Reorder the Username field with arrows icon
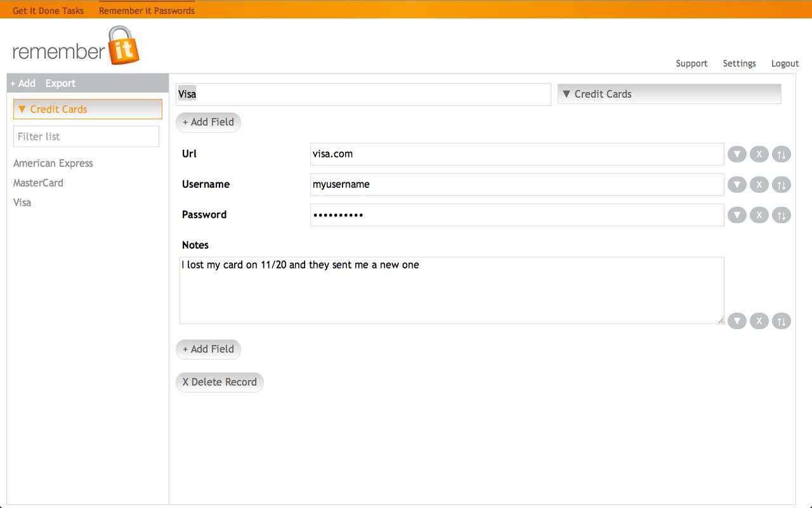This screenshot has width=812, height=508. pos(781,185)
